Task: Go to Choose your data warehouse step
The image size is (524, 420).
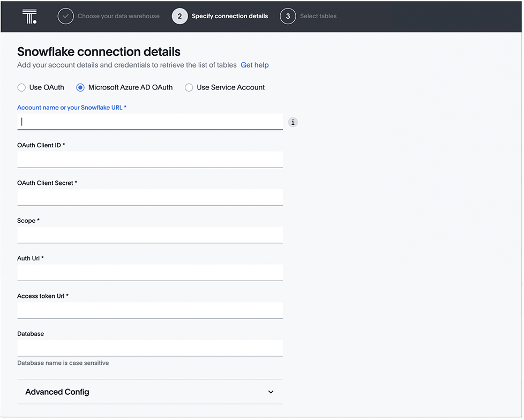Action: click(x=118, y=16)
